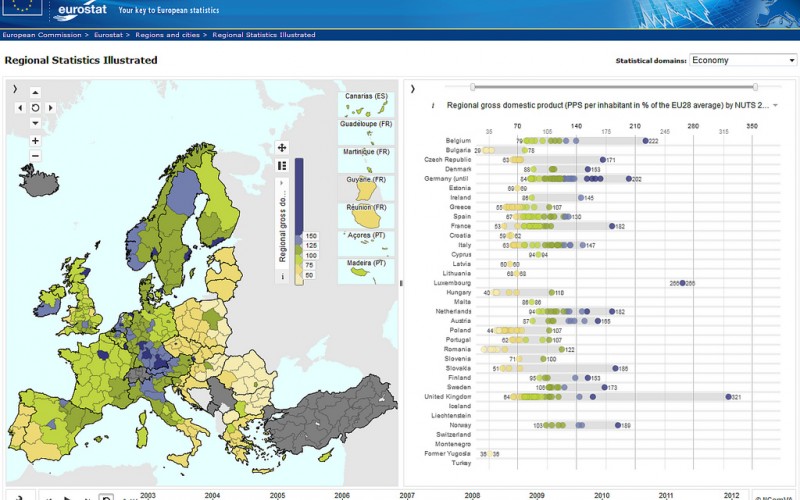Open the Statistical domains Economy dropdown
The image size is (800, 500).
[x=742, y=60]
